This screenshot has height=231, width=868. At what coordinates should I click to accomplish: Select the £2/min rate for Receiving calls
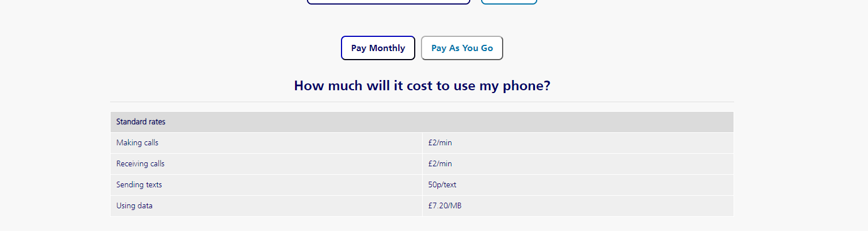pyautogui.click(x=440, y=163)
